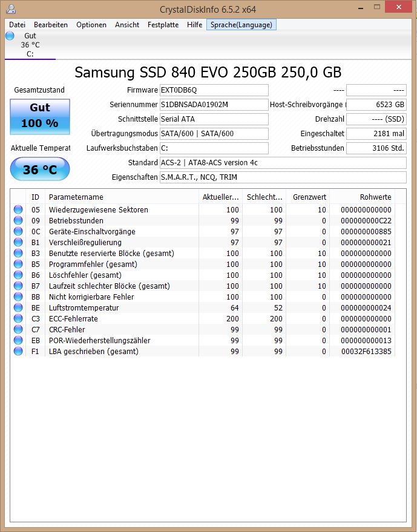
Task: Click the blue health orb for drive C:
Action: (x=10, y=35)
